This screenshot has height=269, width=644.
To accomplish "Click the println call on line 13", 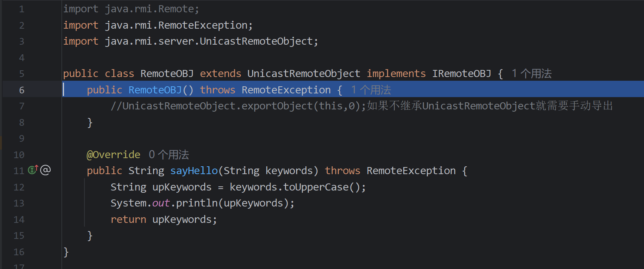I will coord(196,203).
